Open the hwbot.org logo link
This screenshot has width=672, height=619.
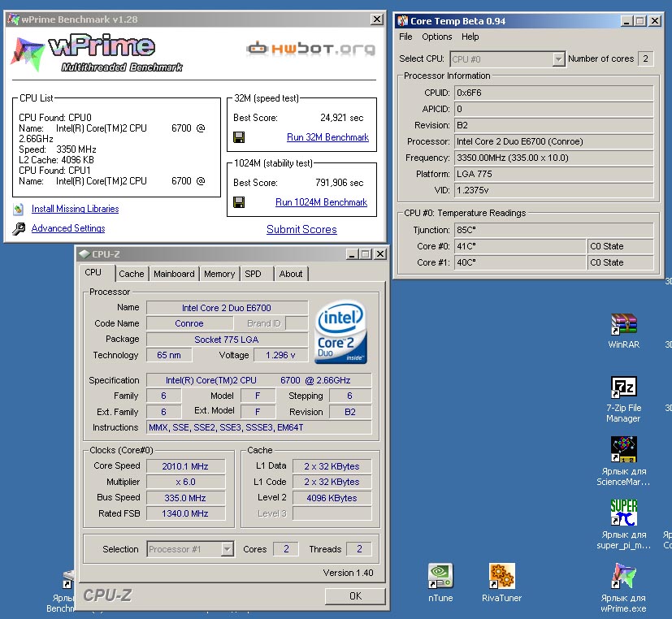(310, 49)
